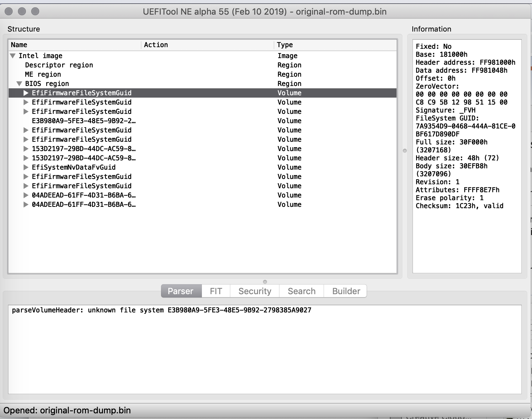The height and width of the screenshot is (419, 532).
Task: Click the Name column header
Action: tap(75, 45)
